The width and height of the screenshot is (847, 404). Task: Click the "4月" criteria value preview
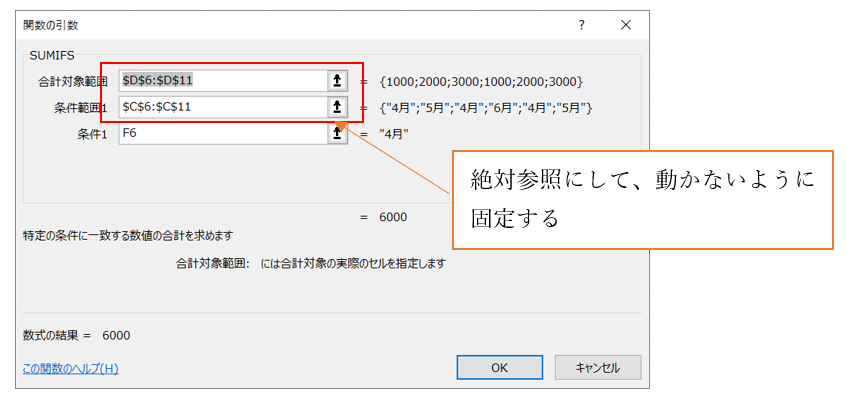[395, 133]
